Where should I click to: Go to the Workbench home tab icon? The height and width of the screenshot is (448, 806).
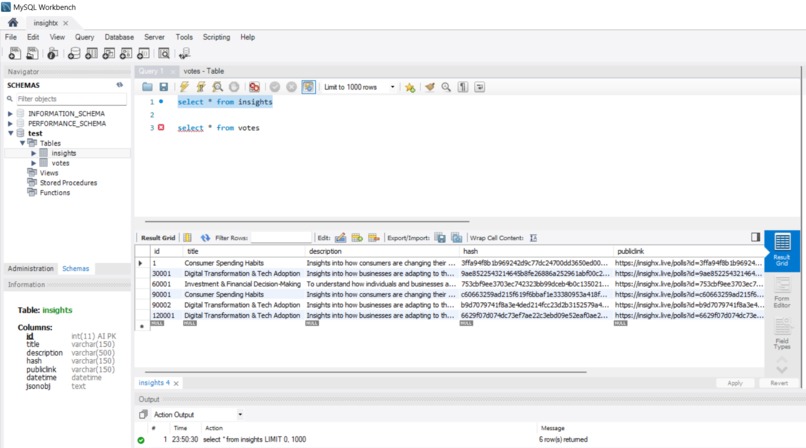click(x=13, y=22)
